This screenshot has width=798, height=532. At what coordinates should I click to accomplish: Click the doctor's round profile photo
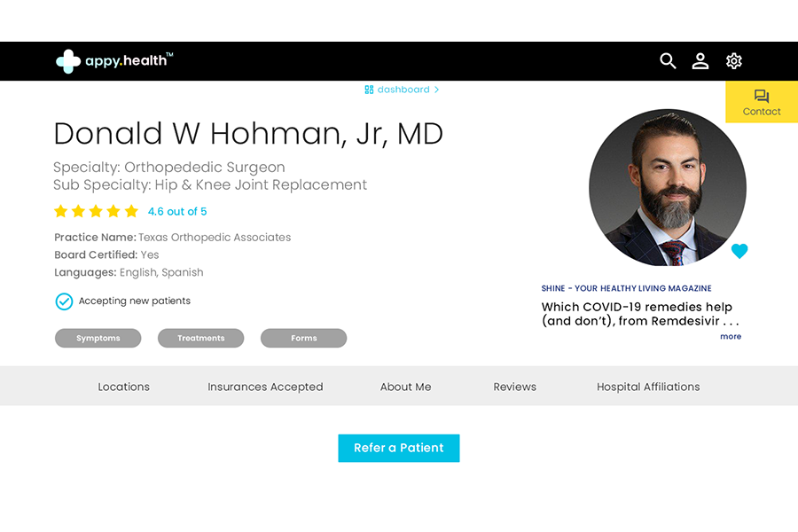tap(667, 187)
